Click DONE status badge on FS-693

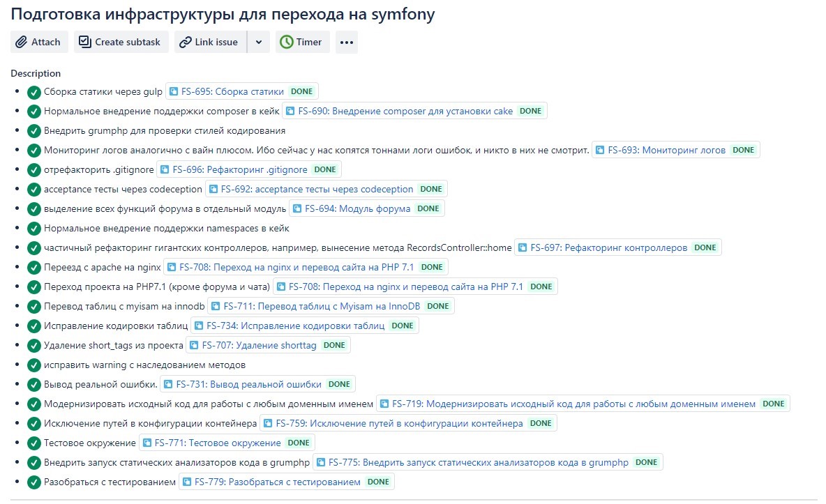pos(743,150)
